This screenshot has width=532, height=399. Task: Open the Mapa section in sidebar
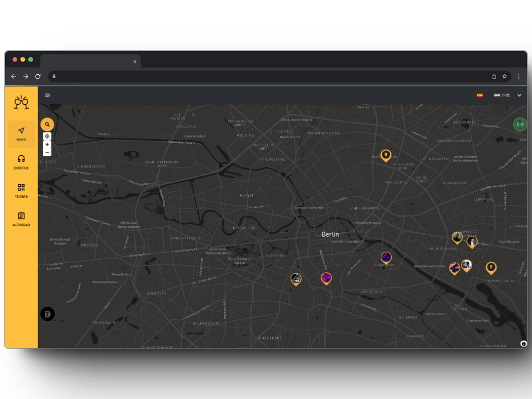tap(22, 134)
